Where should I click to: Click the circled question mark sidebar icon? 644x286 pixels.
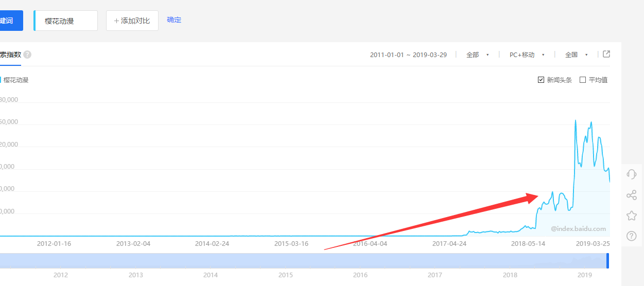click(632, 236)
